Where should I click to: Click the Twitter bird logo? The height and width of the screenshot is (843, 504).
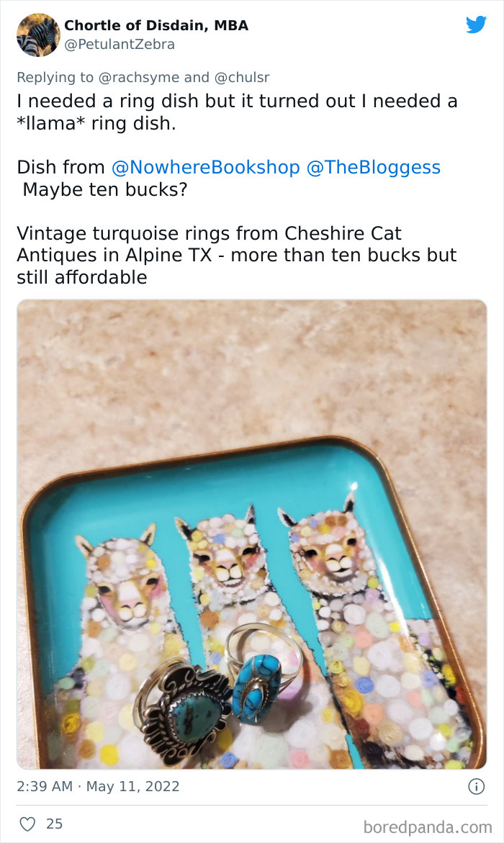coord(476,24)
